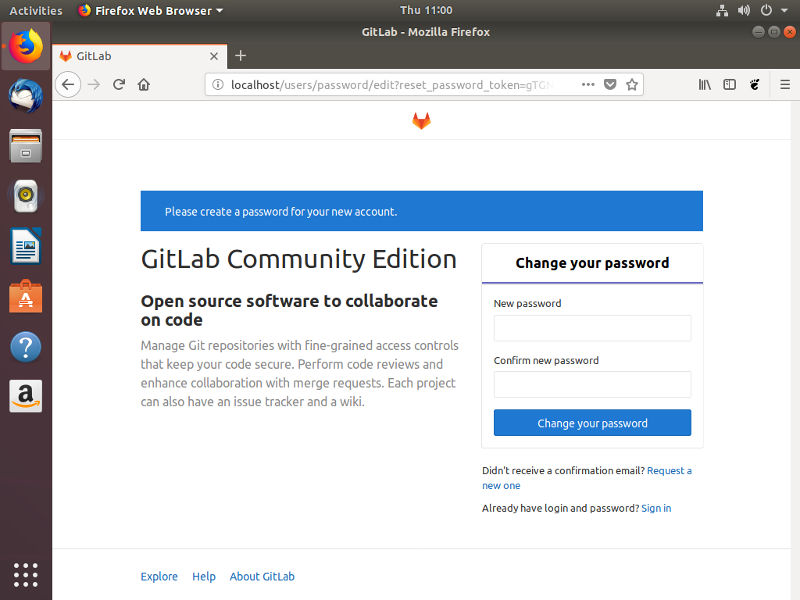Bookmark this page with the star
The image size is (800, 600).
pyautogui.click(x=633, y=85)
